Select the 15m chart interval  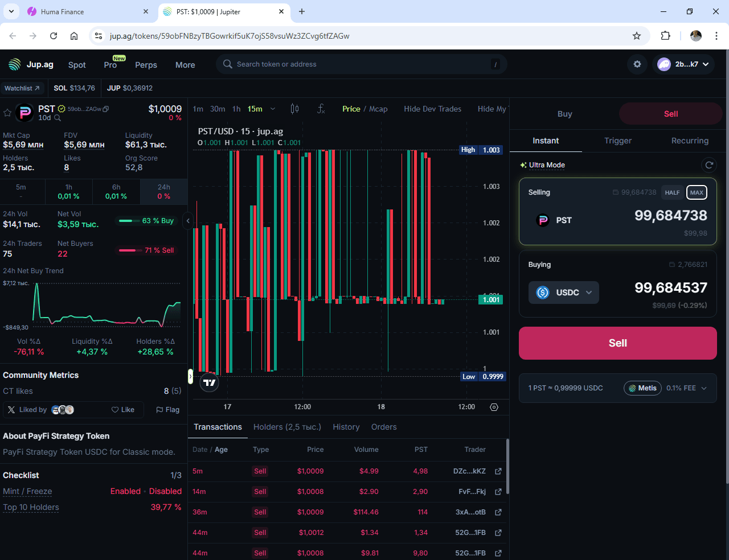click(255, 109)
